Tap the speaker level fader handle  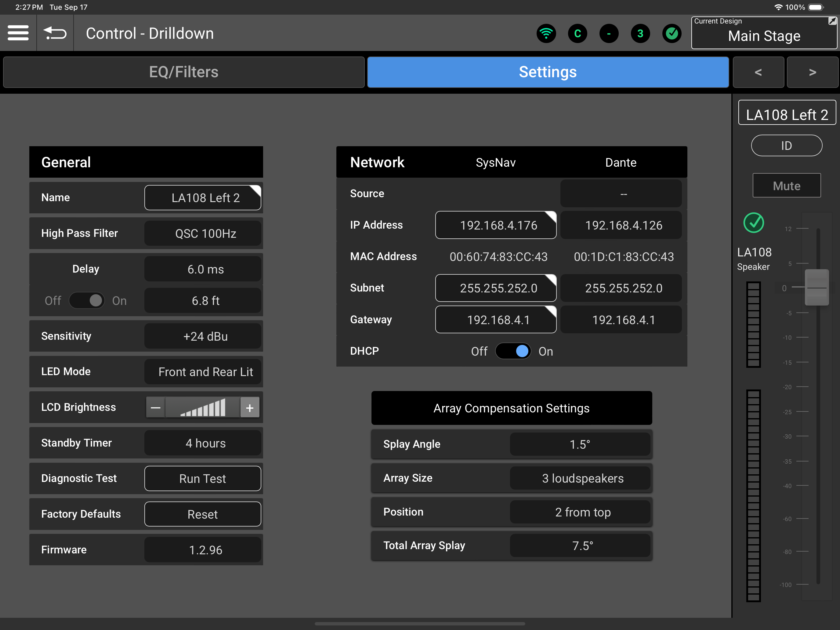coord(816,288)
